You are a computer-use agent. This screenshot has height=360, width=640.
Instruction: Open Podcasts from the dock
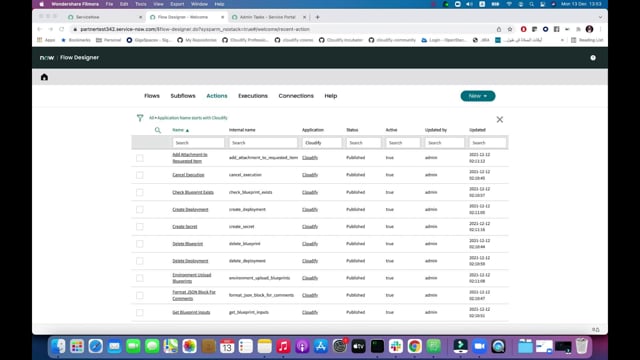302,346
